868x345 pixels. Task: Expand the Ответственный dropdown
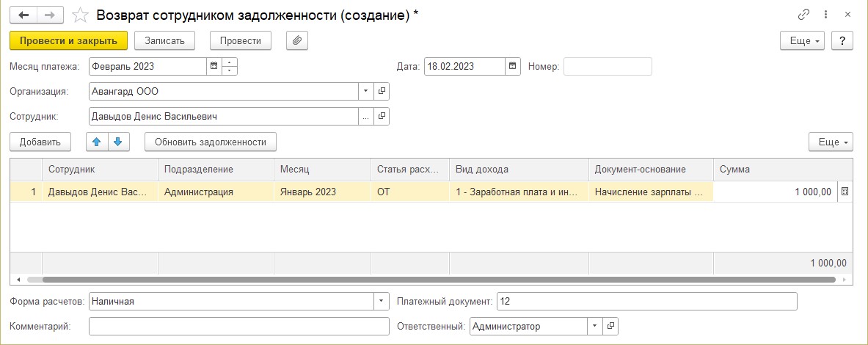(594, 326)
